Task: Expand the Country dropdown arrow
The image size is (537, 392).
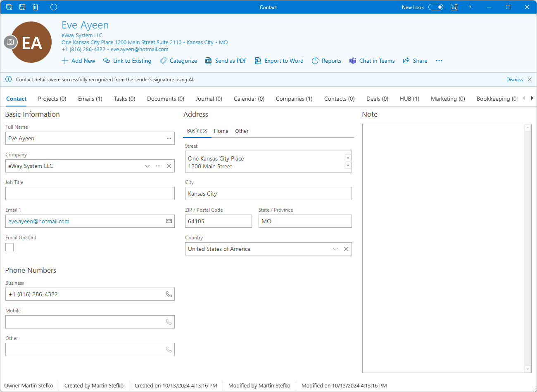Action: point(335,249)
